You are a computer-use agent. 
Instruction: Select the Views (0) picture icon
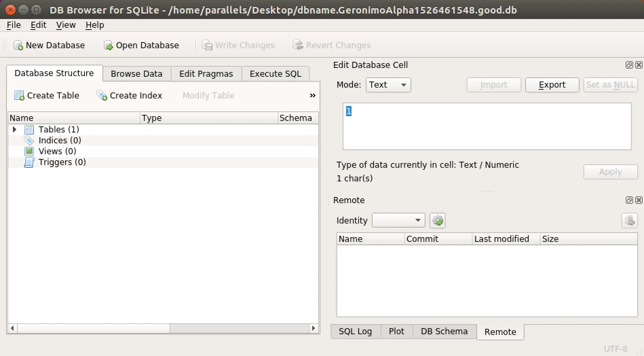[x=29, y=151]
